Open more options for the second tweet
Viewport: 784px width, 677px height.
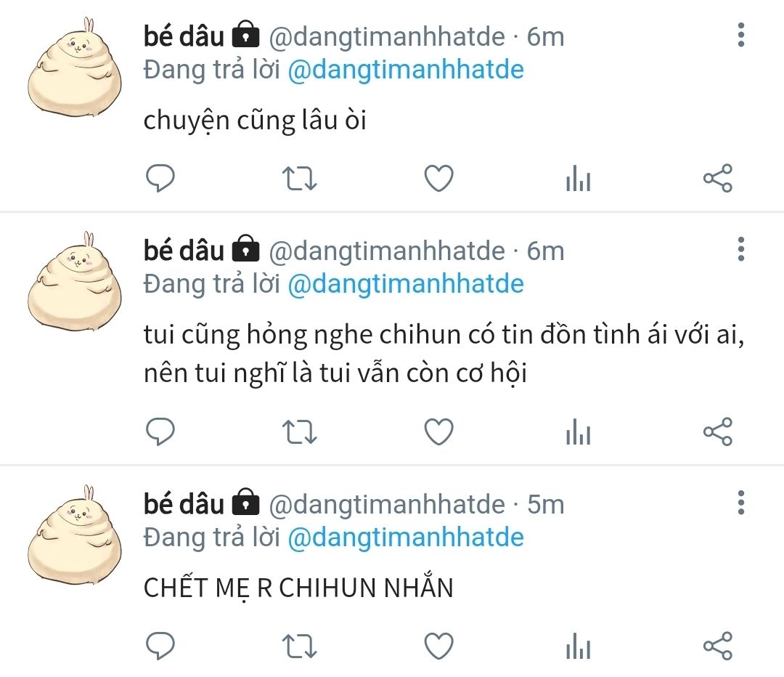pos(741,249)
